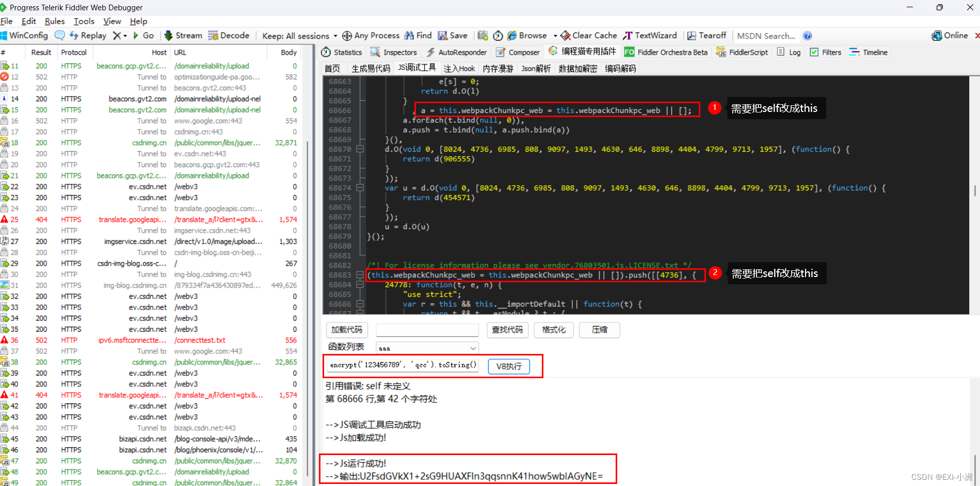
Task: Open the Composer tab
Action: [x=518, y=52]
